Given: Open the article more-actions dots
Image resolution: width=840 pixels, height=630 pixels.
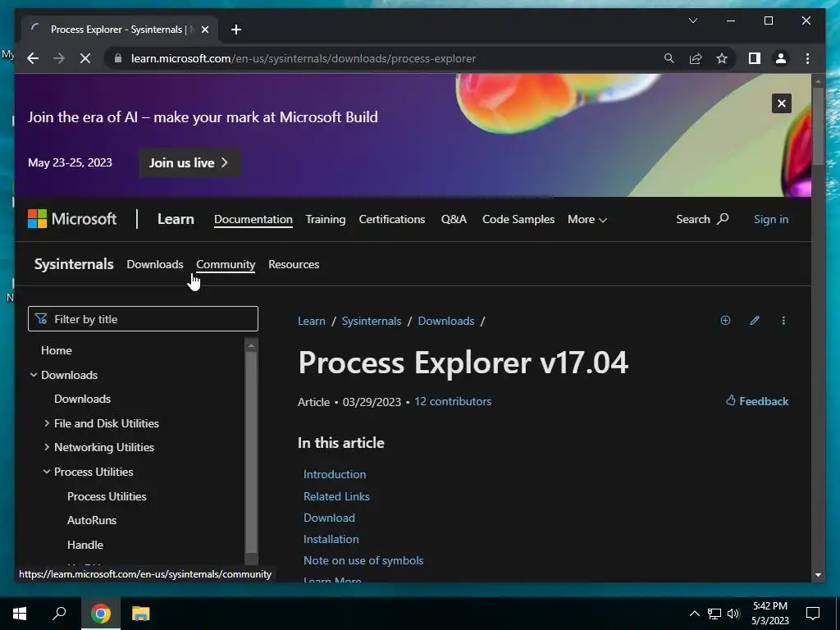Looking at the screenshot, I should coord(783,321).
